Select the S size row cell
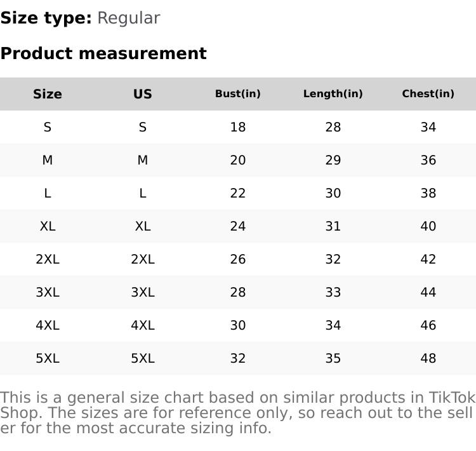This screenshot has width=476, height=451. [48, 127]
